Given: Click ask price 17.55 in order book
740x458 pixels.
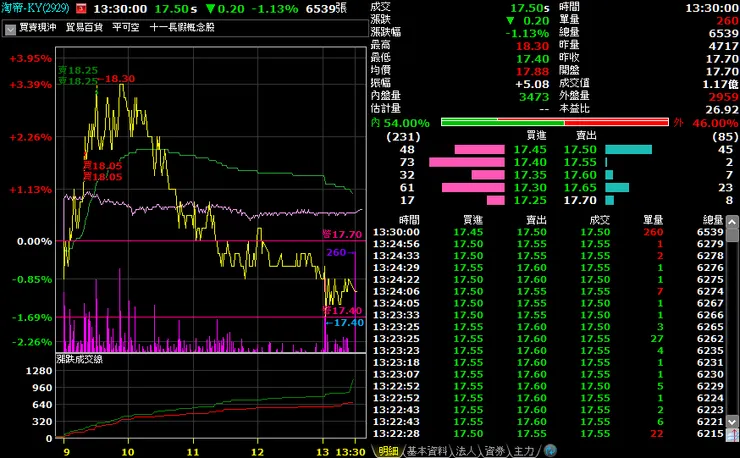Looking at the screenshot, I should 580,162.
